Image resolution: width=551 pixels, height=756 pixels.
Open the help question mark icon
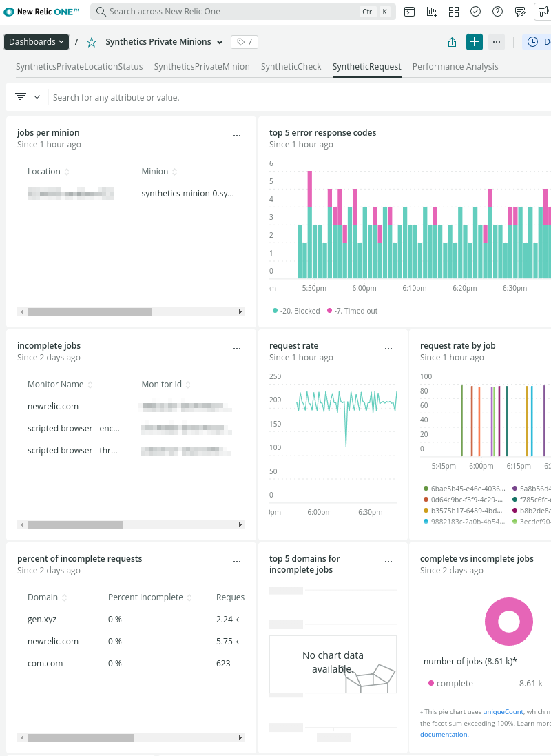[497, 11]
